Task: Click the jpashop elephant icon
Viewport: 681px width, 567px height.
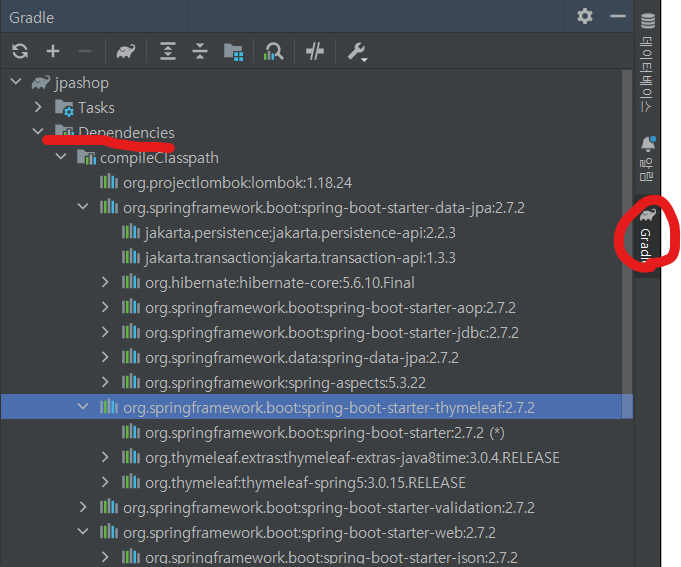Action: click(41, 82)
